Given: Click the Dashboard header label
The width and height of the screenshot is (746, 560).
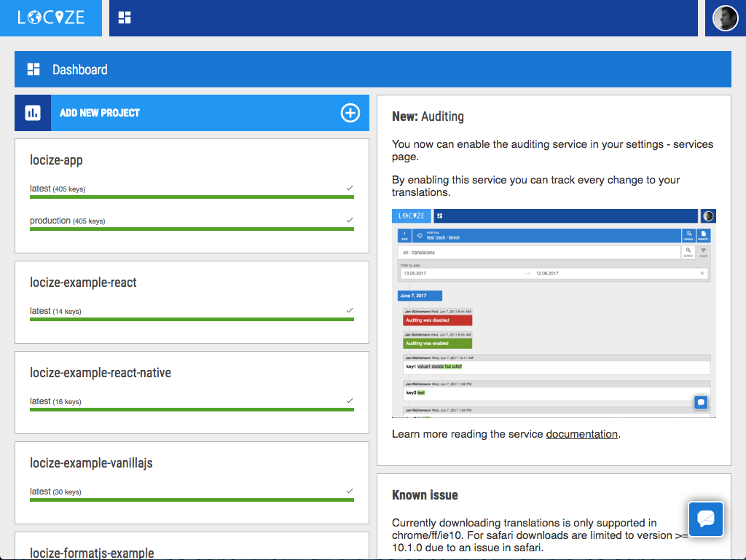Looking at the screenshot, I should (x=80, y=70).
